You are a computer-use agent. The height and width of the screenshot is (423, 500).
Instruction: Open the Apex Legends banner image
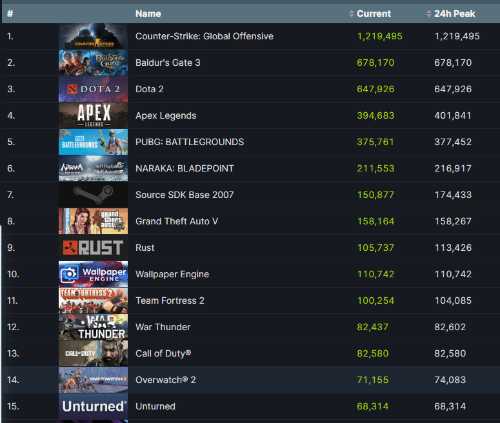point(93,115)
